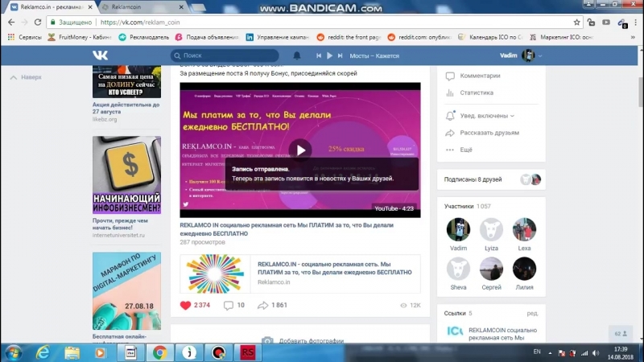Open Сервисы apps bookmark
This screenshot has width=644, height=362.
tap(25, 37)
